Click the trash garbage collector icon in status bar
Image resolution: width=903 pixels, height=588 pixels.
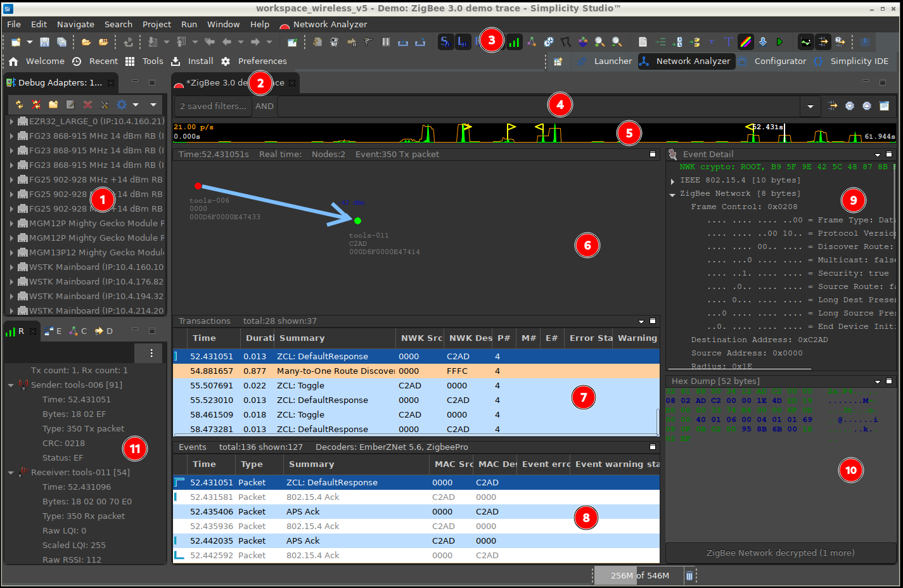tap(689, 575)
